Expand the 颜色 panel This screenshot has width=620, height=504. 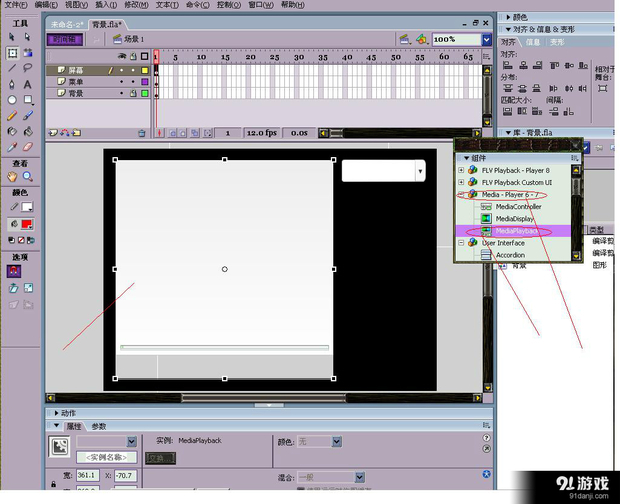pyautogui.click(x=508, y=17)
